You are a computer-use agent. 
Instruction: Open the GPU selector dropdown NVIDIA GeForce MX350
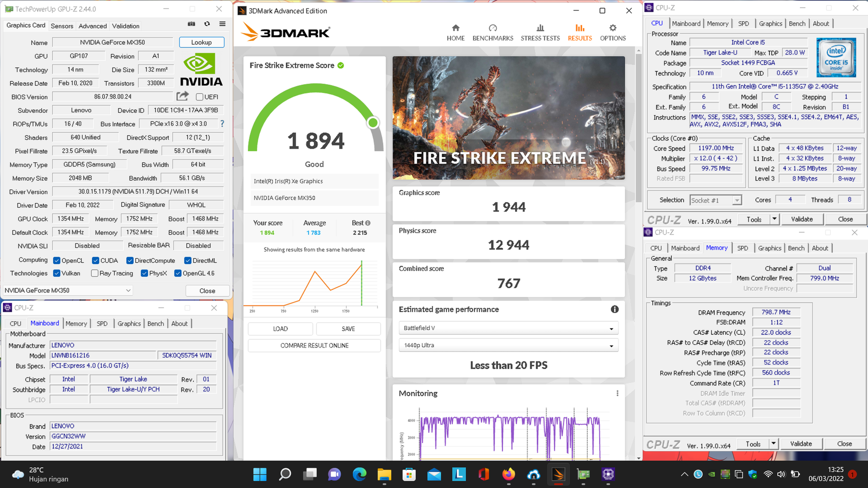pos(68,291)
